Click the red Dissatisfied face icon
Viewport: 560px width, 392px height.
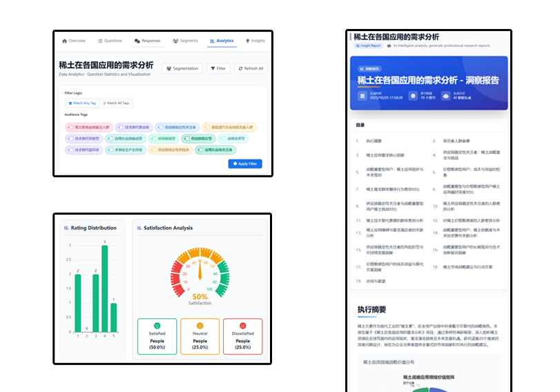pos(243,326)
